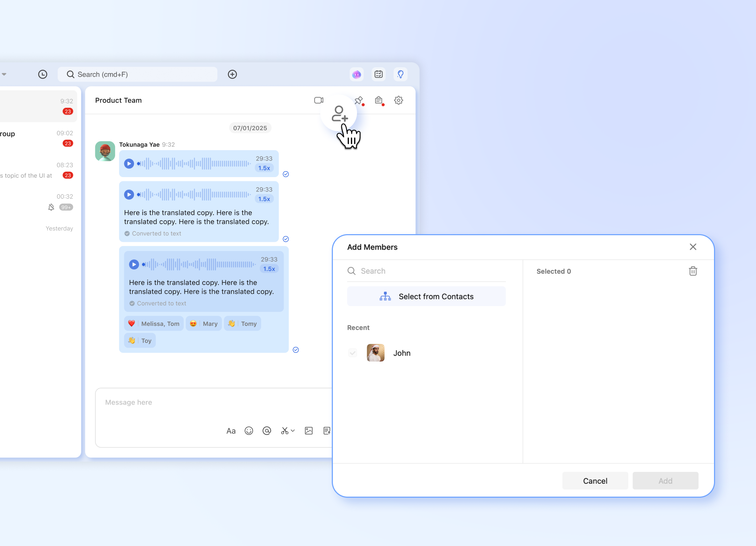Open the pinned messages icon
Viewport: 756px width, 546px height.
(x=358, y=101)
